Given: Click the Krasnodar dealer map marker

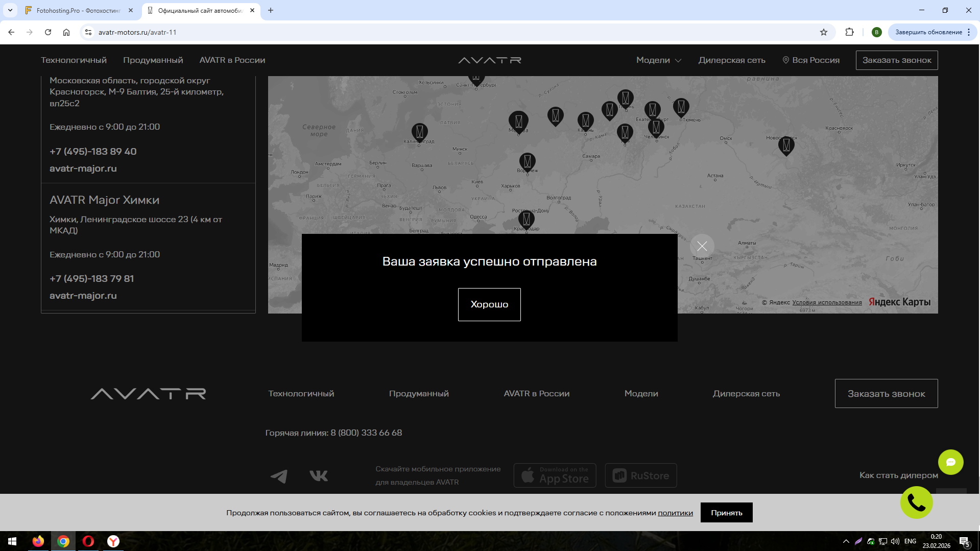Looking at the screenshot, I should coord(526,219).
